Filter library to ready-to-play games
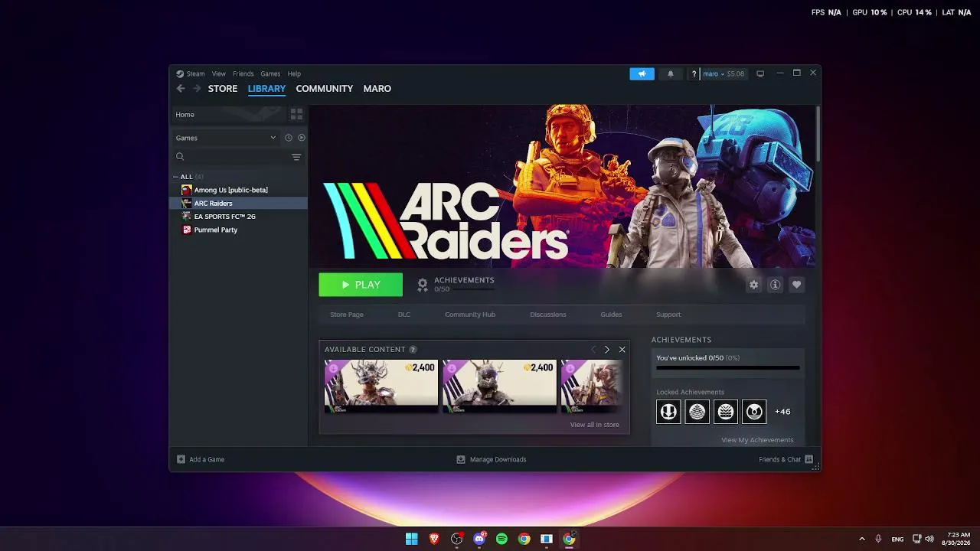Image resolution: width=980 pixels, height=551 pixels. (x=302, y=138)
